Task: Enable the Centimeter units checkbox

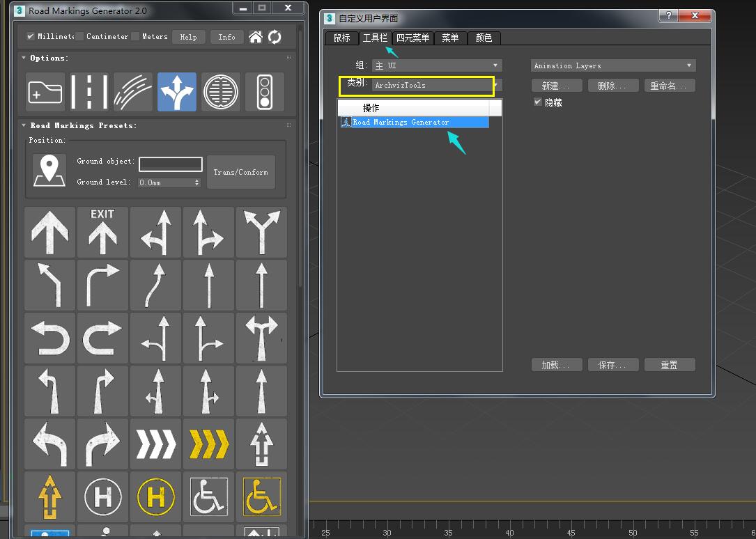Action: (x=80, y=36)
